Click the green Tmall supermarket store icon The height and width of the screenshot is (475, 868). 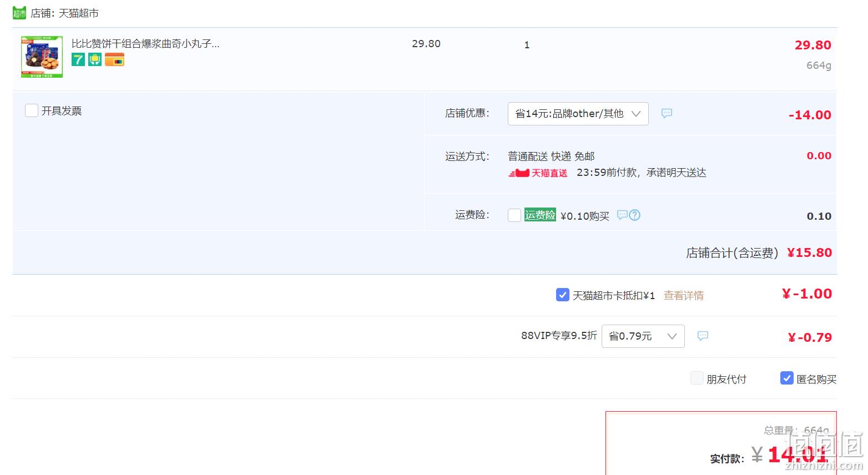pyautogui.click(x=19, y=13)
